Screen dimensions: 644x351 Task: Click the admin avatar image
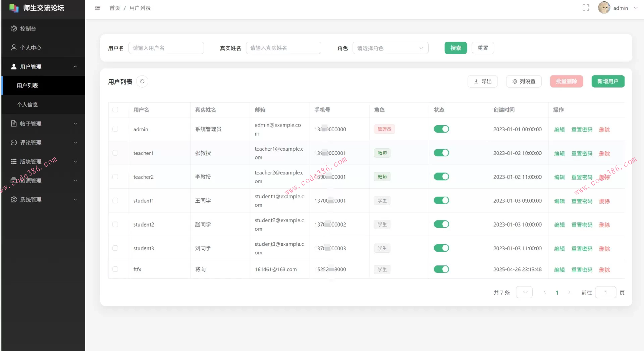tap(604, 8)
